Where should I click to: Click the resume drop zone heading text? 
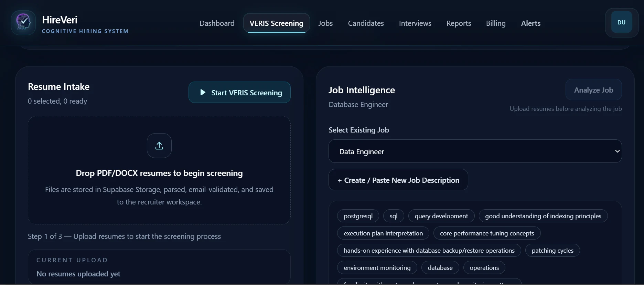pos(159,173)
